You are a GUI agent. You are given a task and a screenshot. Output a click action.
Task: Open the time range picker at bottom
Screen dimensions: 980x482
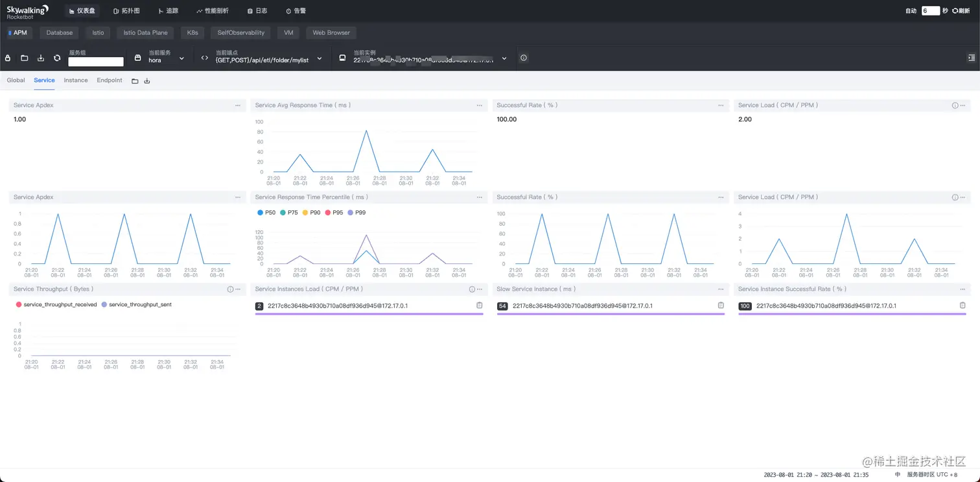(x=817, y=475)
